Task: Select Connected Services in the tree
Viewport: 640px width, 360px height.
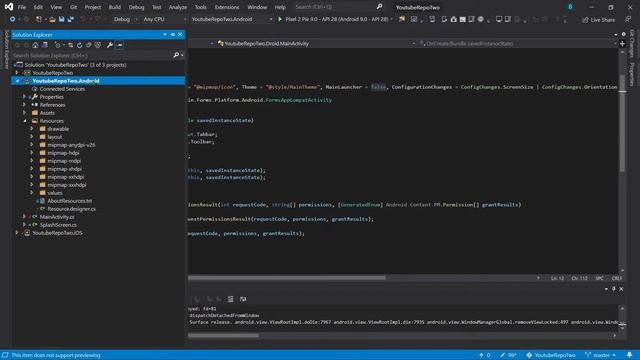Action: click(62, 89)
